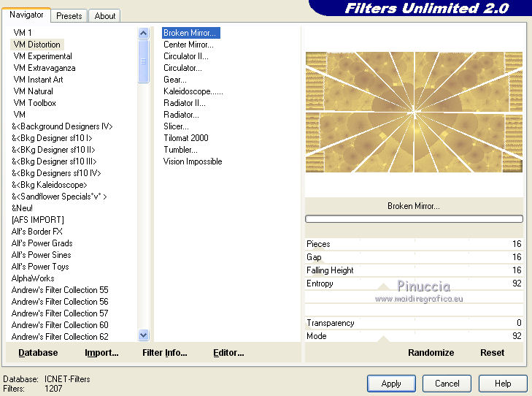Select &<Bkg Designer sf10 I> category
The width and height of the screenshot is (532, 396).
[52, 138]
